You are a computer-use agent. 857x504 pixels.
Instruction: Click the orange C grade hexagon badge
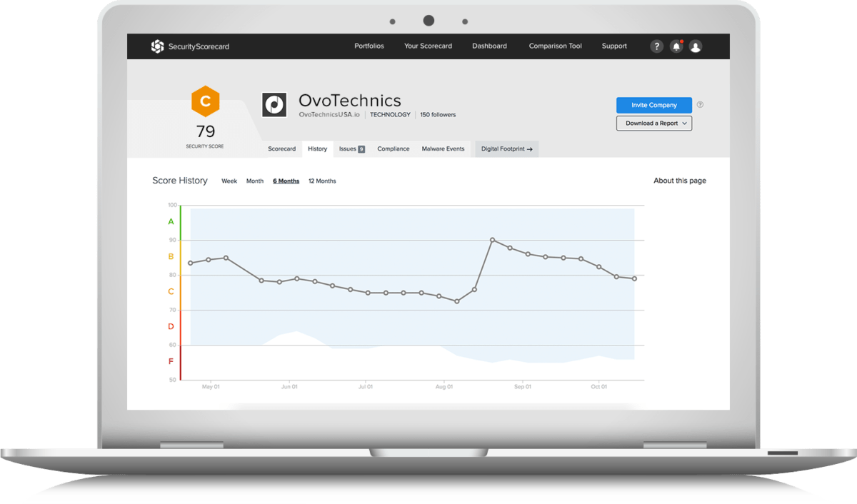point(206,102)
